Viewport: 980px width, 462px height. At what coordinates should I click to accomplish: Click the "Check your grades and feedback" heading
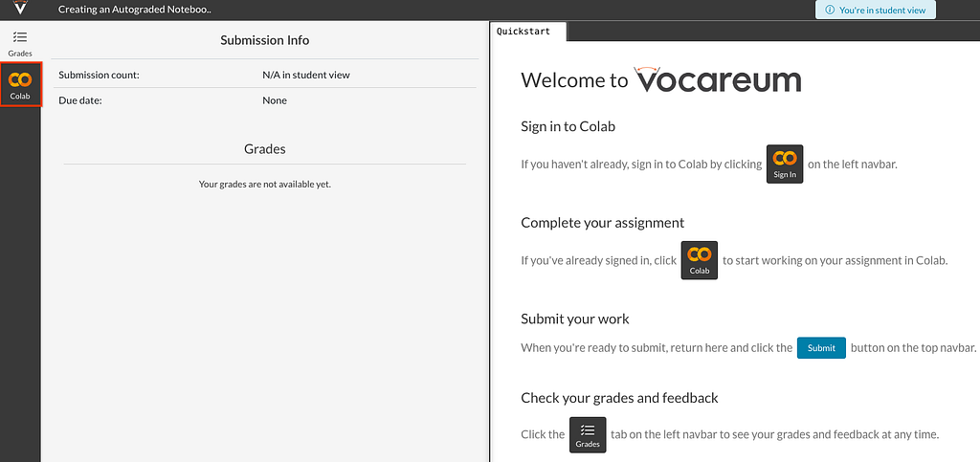(x=619, y=398)
